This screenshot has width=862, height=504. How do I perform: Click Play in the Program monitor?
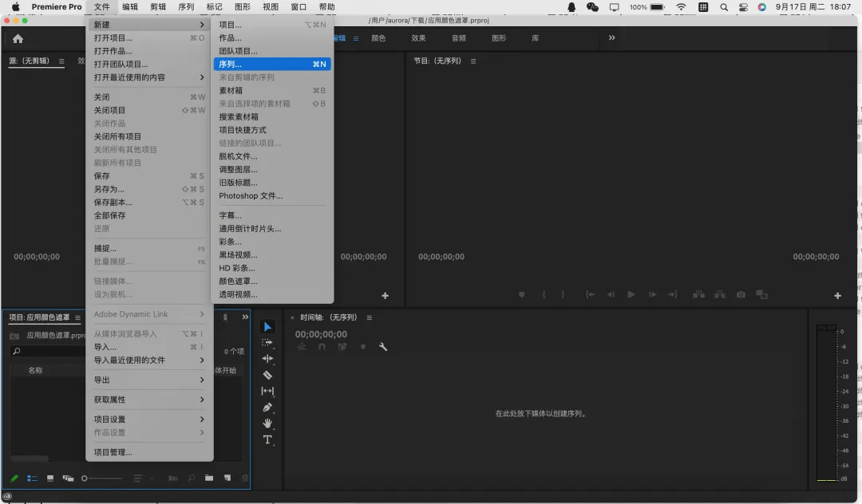631,295
